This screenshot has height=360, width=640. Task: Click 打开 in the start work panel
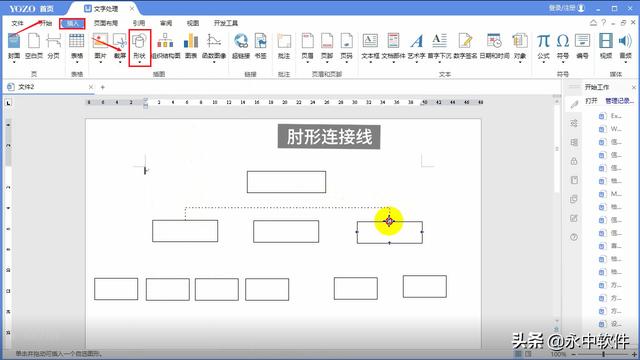point(591,101)
